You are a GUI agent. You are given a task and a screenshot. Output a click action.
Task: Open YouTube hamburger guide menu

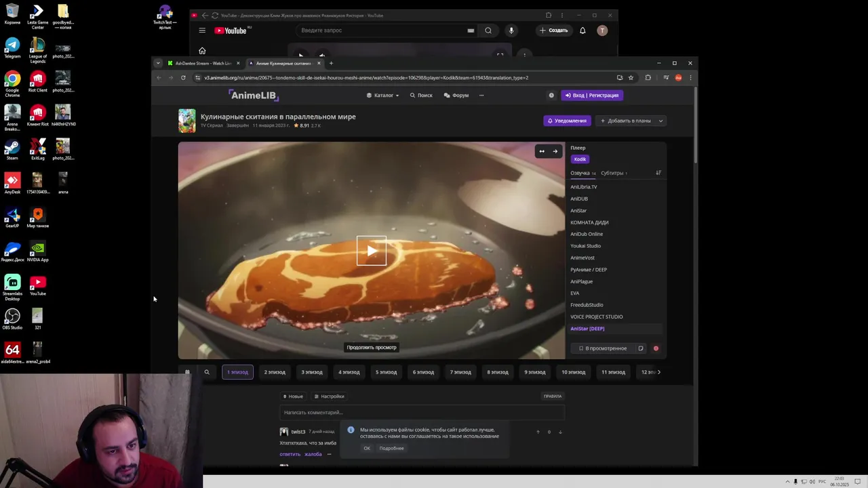click(202, 30)
